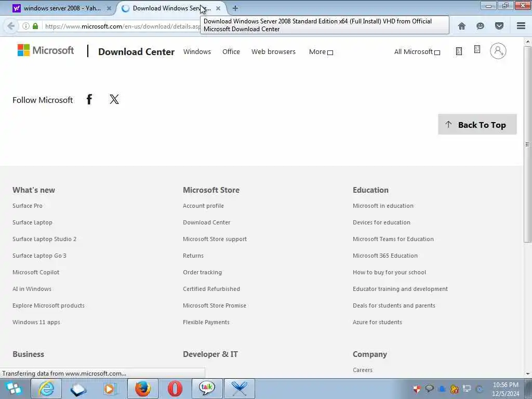Expand the All Microsoft dropdown
This screenshot has height=399, width=532.
pos(417,51)
